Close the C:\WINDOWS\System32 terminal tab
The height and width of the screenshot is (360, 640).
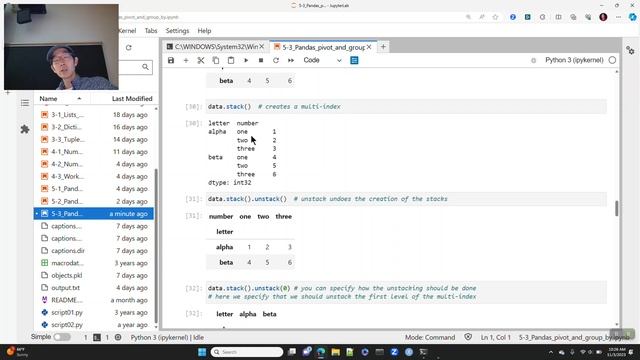(262, 47)
